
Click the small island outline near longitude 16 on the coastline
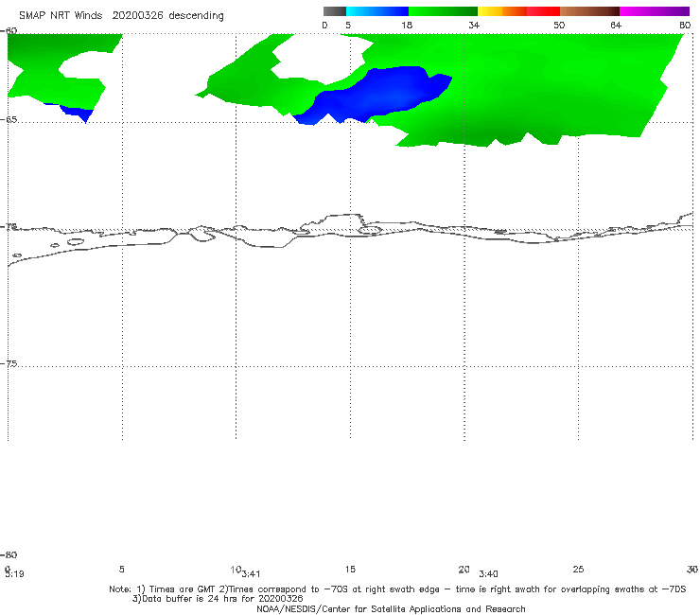point(370,230)
